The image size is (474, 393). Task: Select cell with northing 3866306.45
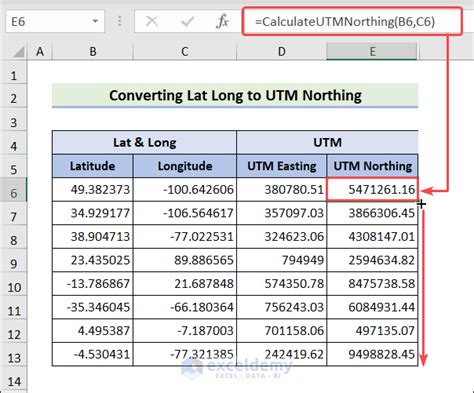pyautogui.click(x=372, y=213)
